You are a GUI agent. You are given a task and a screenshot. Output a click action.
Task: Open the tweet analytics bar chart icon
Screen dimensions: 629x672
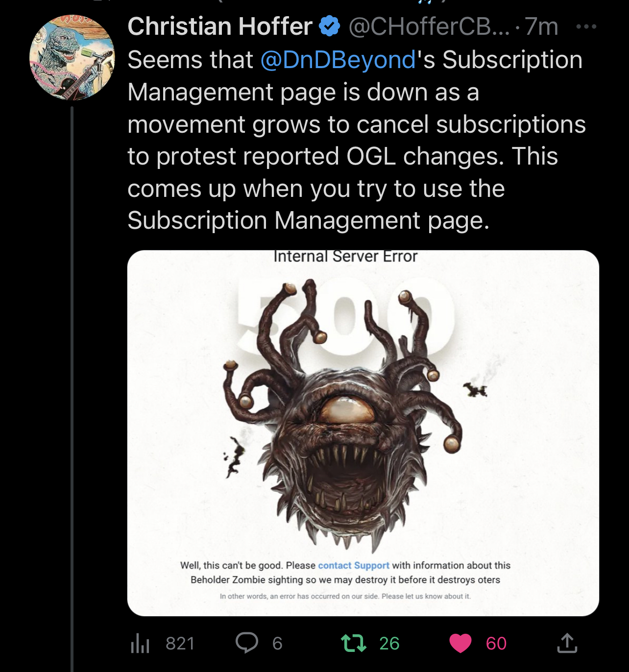point(140,643)
